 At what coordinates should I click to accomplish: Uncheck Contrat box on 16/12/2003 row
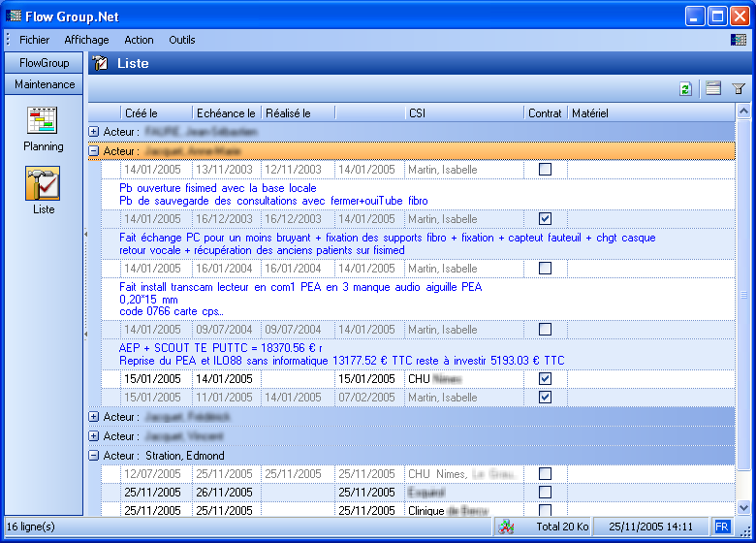(x=545, y=219)
